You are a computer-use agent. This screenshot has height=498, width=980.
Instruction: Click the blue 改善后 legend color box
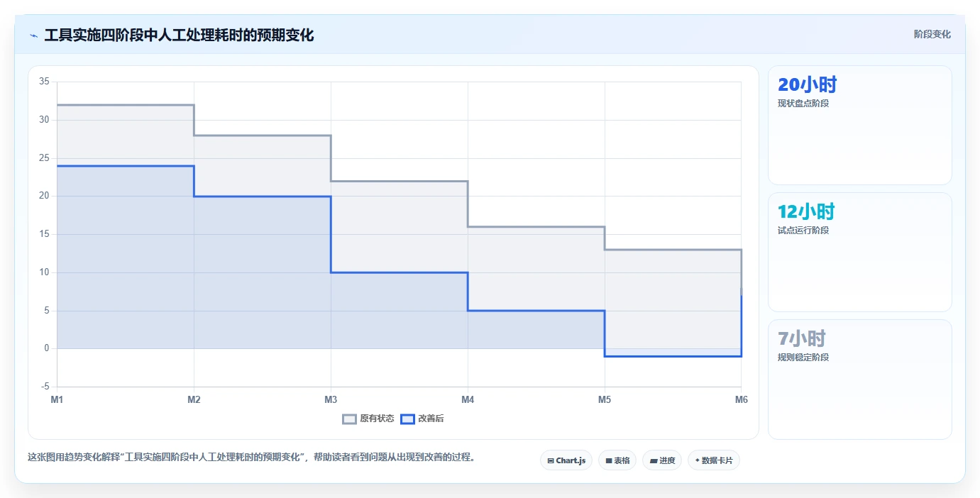[407, 419]
